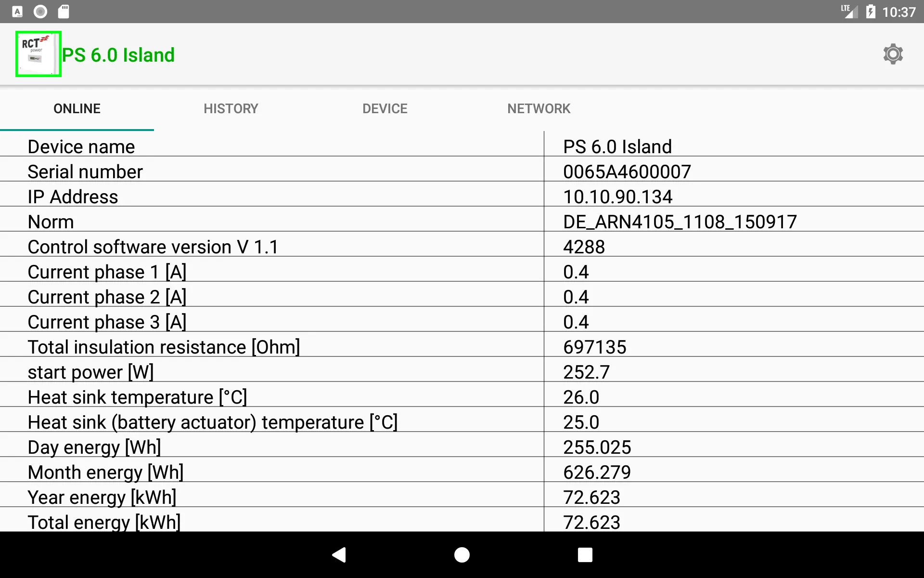Image resolution: width=924 pixels, height=578 pixels.
Task: Select the DEVICE tab
Action: tap(385, 108)
